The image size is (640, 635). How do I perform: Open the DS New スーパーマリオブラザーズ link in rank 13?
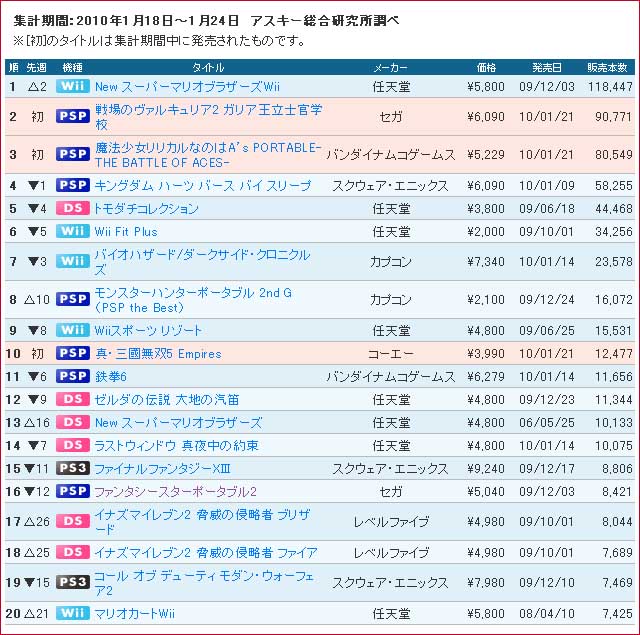[x=178, y=422]
